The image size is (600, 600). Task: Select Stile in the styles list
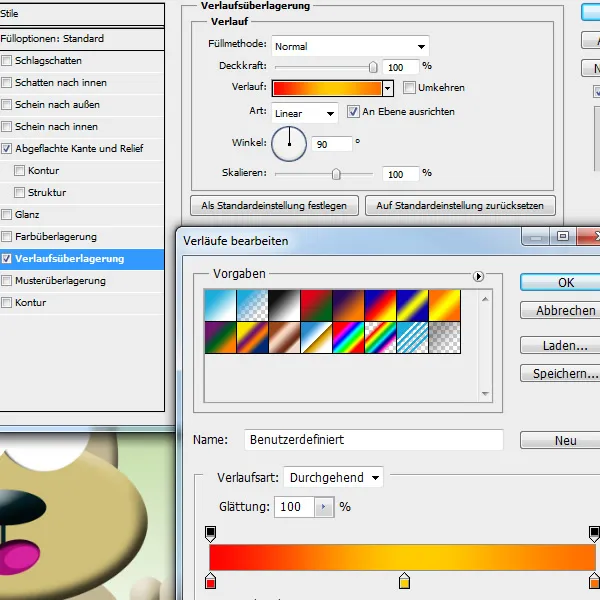click(x=82, y=14)
